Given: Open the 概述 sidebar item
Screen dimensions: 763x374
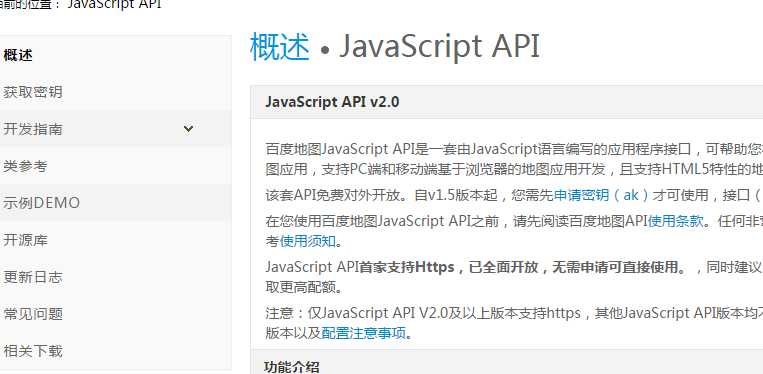Looking at the screenshot, I should [18, 55].
